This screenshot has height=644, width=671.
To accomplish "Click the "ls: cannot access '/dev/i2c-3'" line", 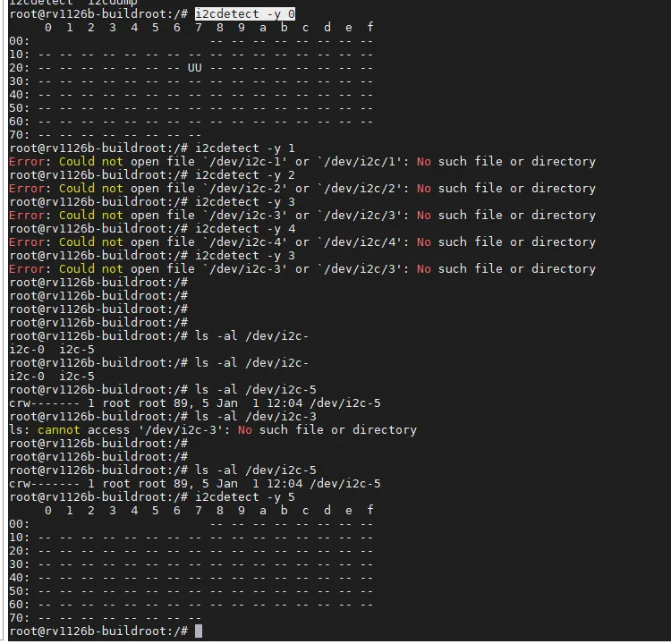I will pyautogui.click(x=213, y=429).
